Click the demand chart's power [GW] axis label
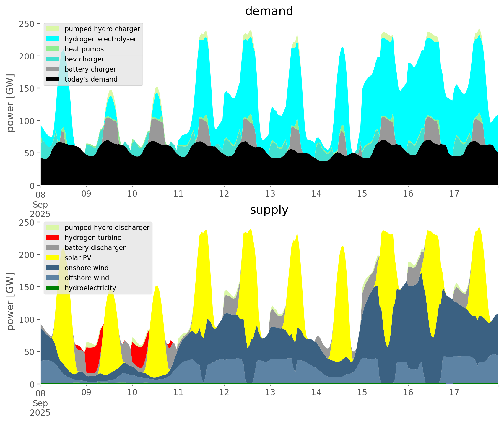 pyautogui.click(x=10, y=103)
